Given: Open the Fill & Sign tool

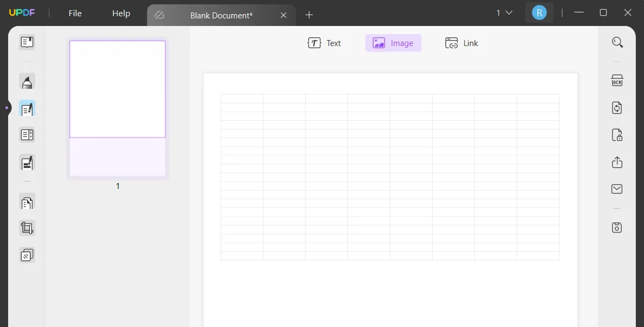Looking at the screenshot, I should pyautogui.click(x=27, y=162).
